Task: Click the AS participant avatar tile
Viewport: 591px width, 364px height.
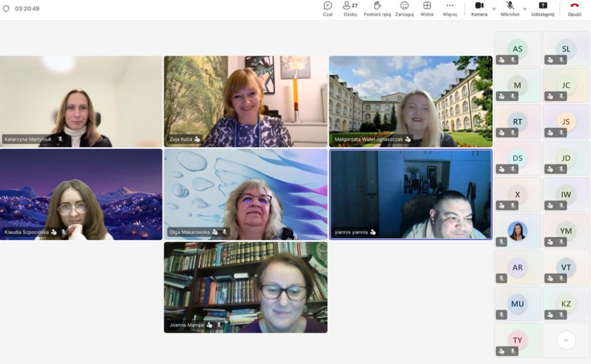Action: (x=517, y=49)
